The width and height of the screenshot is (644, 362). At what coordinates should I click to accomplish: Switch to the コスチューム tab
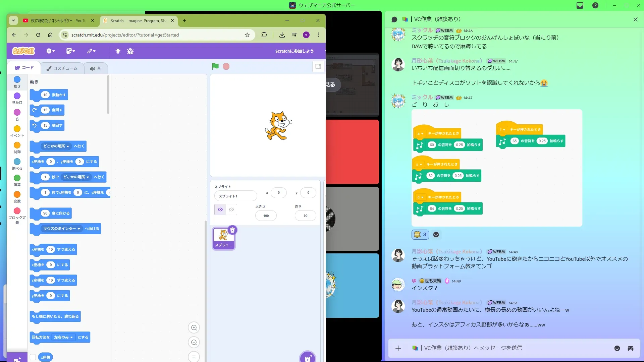coord(62,68)
